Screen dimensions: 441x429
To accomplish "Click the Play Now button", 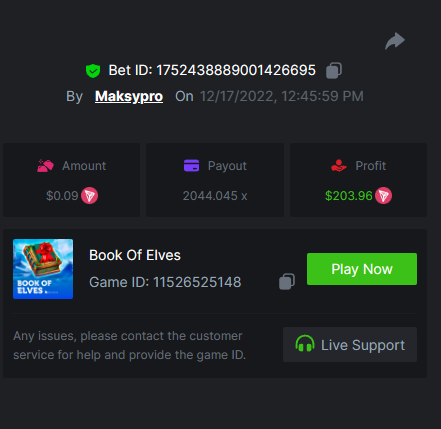I will pyautogui.click(x=362, y=269).
